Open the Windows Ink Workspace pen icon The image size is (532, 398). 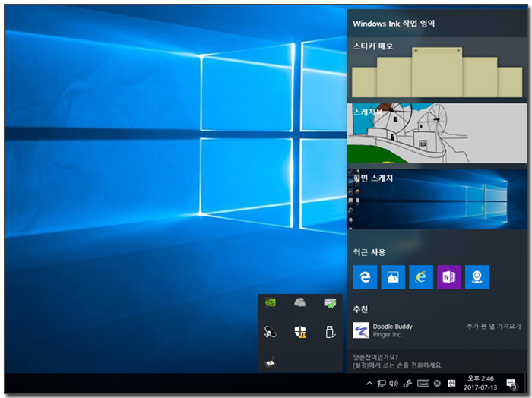pyautogui.click(x=407, y=383)
